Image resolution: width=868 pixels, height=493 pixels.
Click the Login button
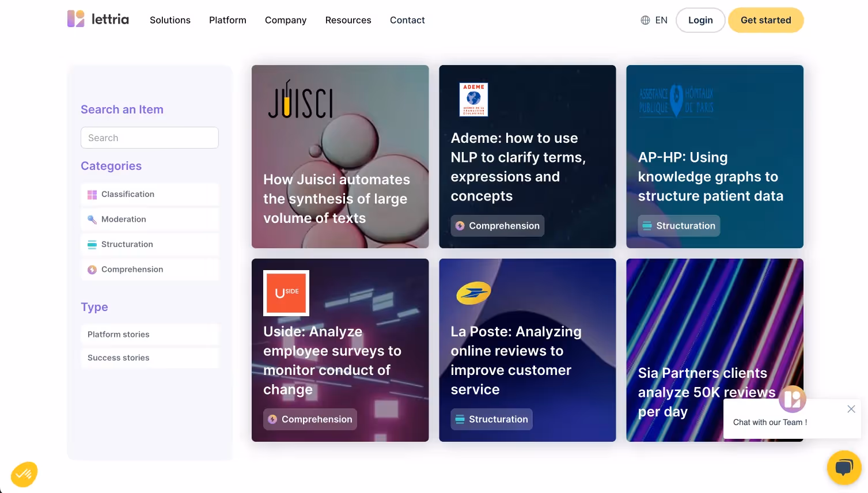(700, 20)
